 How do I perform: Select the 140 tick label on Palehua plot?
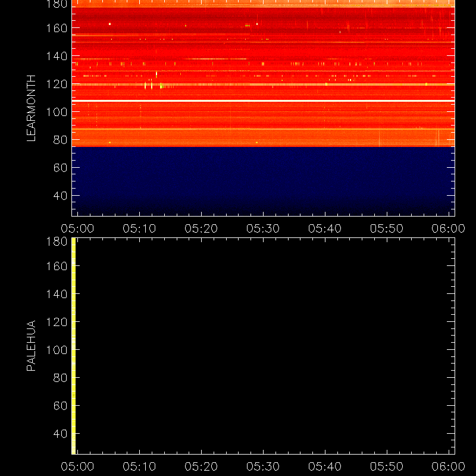coord(57,294)
